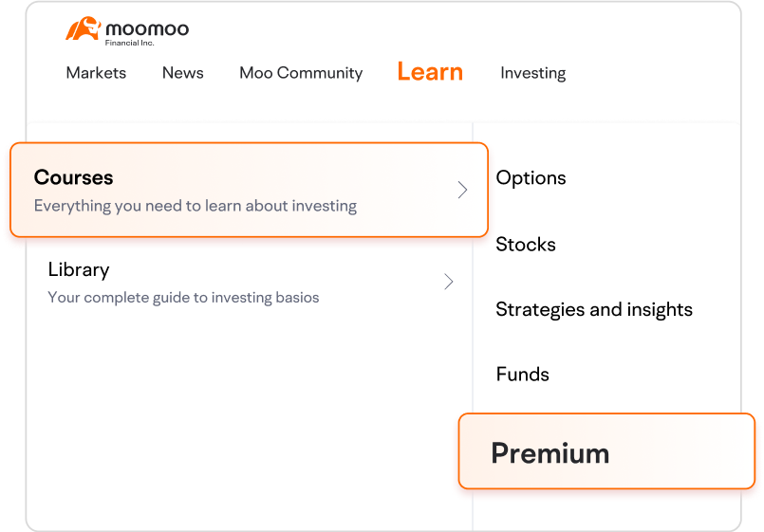The height and width of the screenshot is (532, 764).
Task: Click 'Everything you need to learn about investing'
Action: [196, 206]
